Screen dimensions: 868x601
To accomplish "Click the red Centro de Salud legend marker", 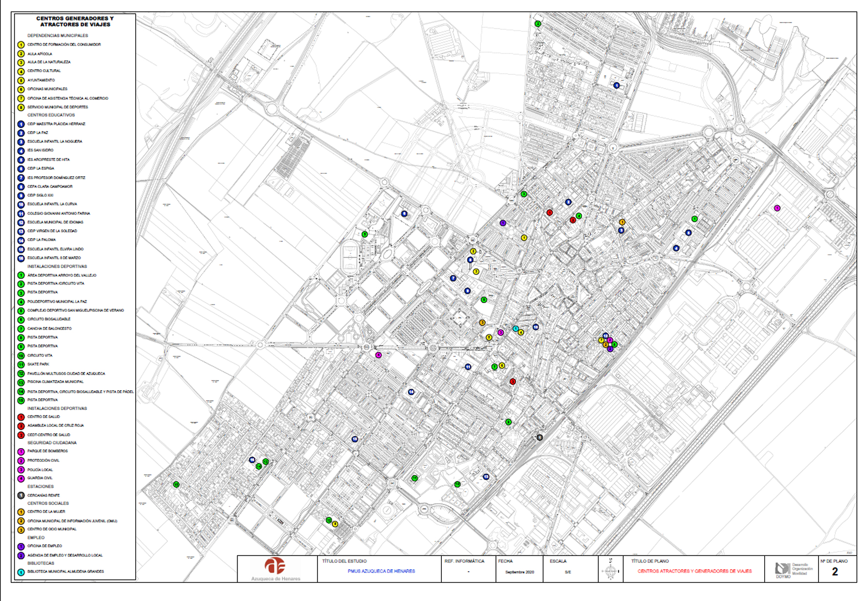I will click(21, 417).
